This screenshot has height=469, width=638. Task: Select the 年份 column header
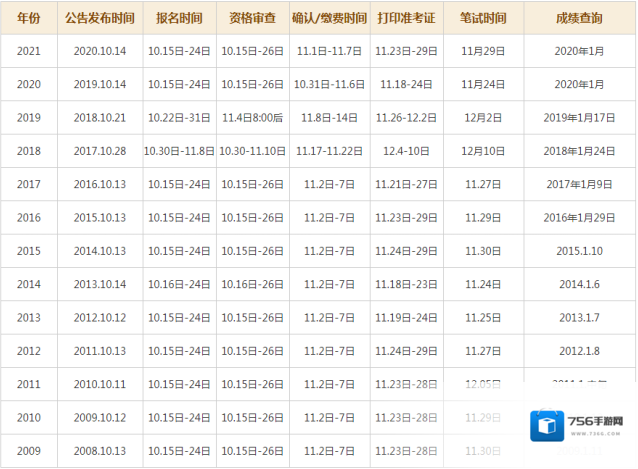point(29,18)
